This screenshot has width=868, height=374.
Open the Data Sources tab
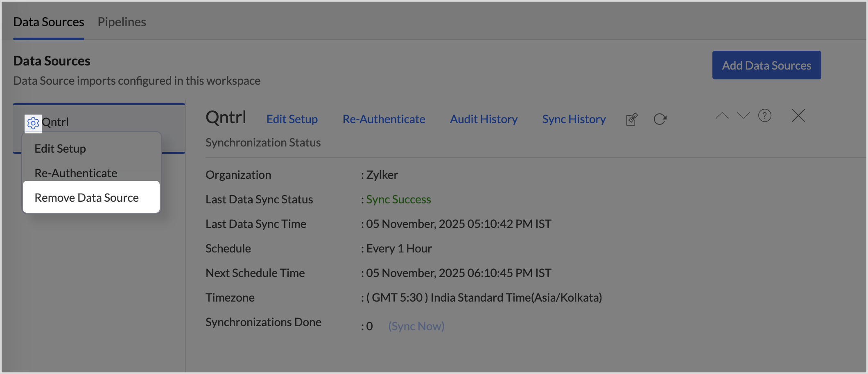tap(49, 22)
